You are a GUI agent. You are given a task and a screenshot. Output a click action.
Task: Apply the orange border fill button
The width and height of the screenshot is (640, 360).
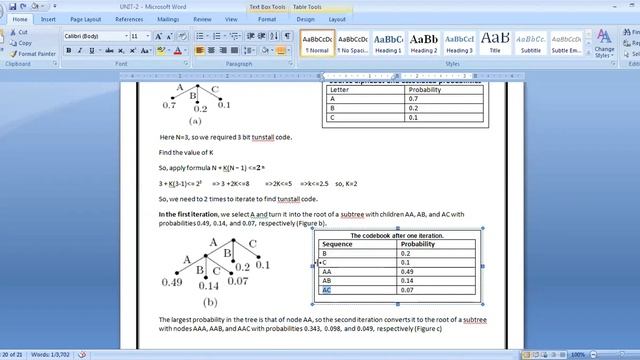tap(280, 51)
